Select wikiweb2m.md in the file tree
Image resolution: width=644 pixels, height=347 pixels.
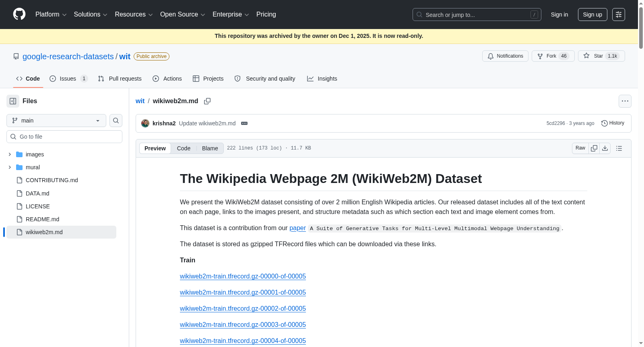61,232
